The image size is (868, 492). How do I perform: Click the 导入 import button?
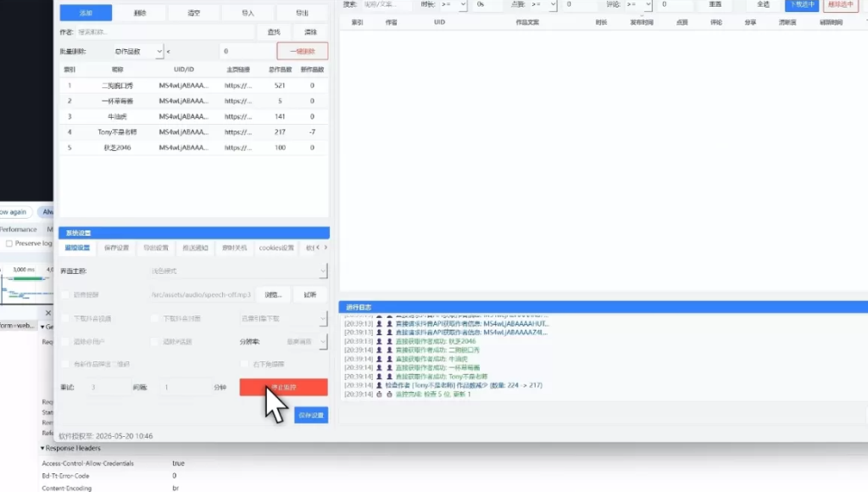coord(248,13)
